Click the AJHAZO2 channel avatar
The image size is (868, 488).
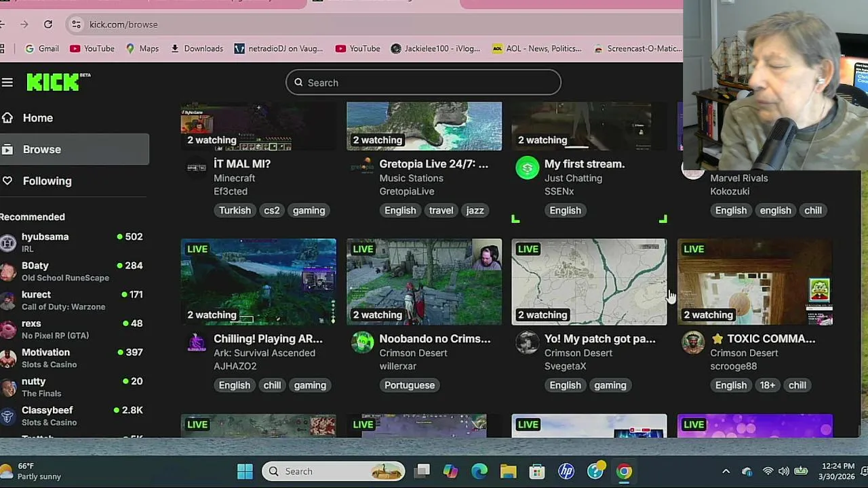tap(197, 342)
